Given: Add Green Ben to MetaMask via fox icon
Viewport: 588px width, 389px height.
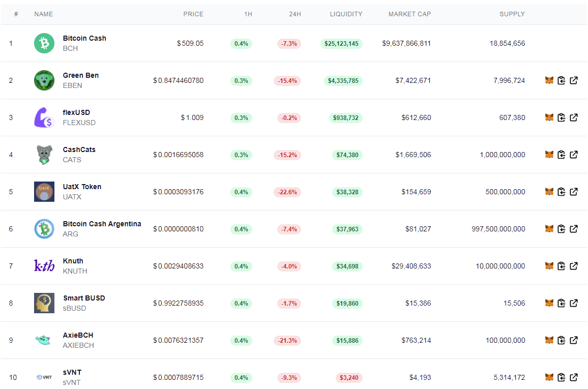Looking at the screenshot, I should (549, 80).
